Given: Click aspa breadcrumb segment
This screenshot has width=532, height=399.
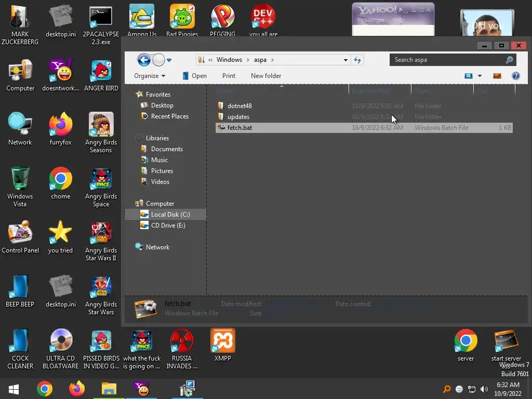Looking at the screenshot, I should [x=260, y=60].
